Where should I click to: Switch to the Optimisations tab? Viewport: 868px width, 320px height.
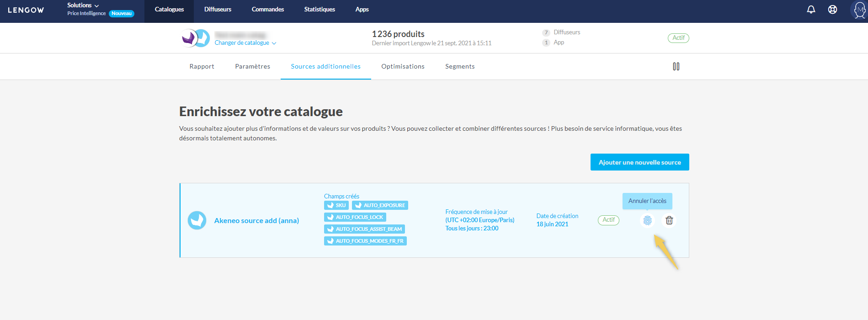(403, 67)
